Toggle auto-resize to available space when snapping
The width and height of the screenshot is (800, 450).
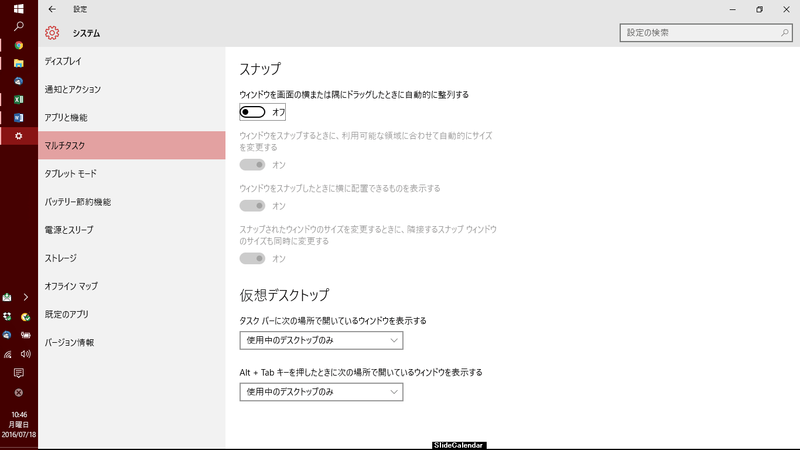click(x=253, y=165)
